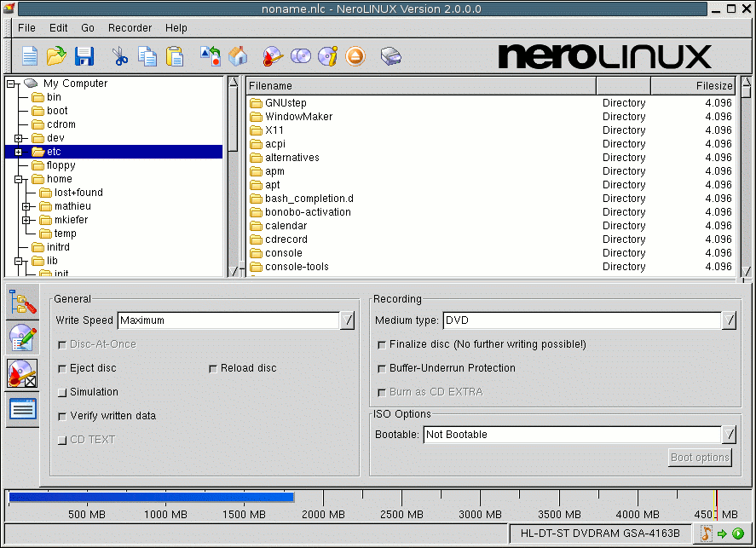Expand the mathieu folder node
756x548 pixels.
(x=26, y=206)
